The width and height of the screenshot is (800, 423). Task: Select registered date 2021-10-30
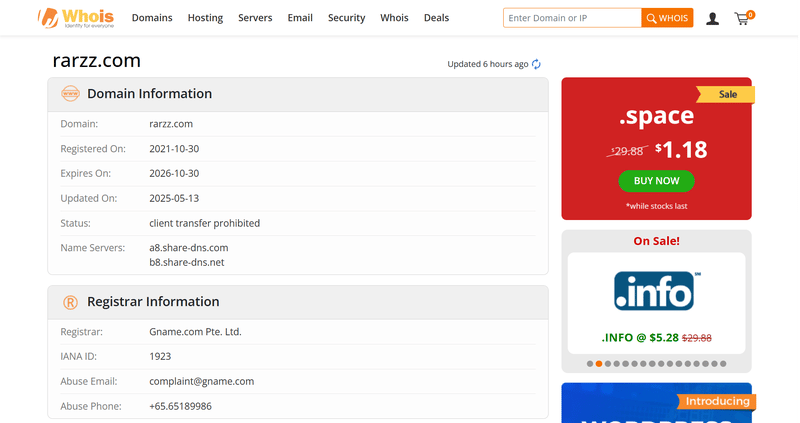coord(174,149)
